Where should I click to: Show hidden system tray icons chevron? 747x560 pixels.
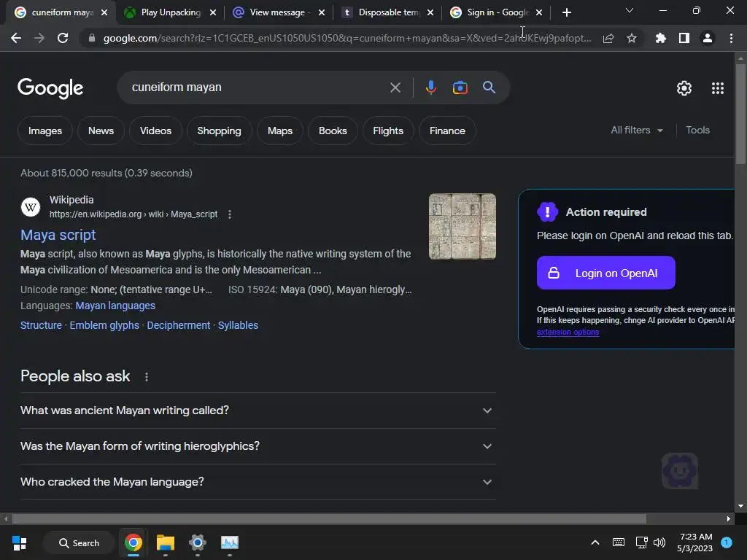[x=595, y=542]
